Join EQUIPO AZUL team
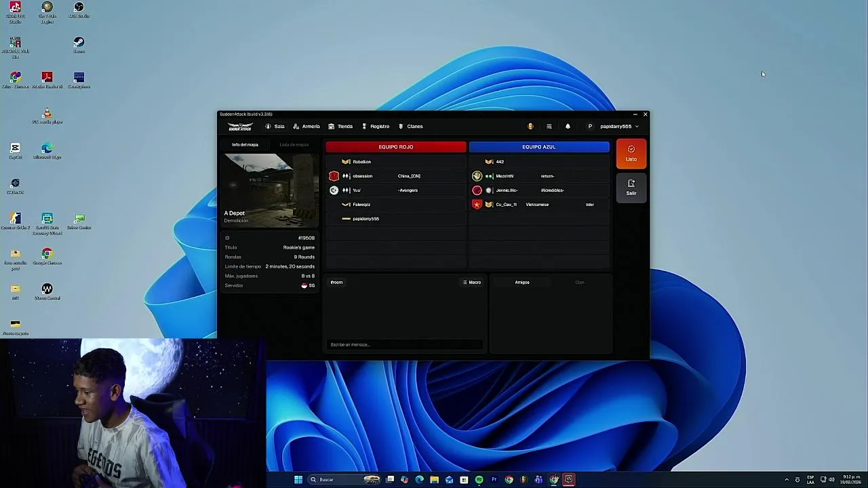868x488 pixels. (x=539, y=147)
